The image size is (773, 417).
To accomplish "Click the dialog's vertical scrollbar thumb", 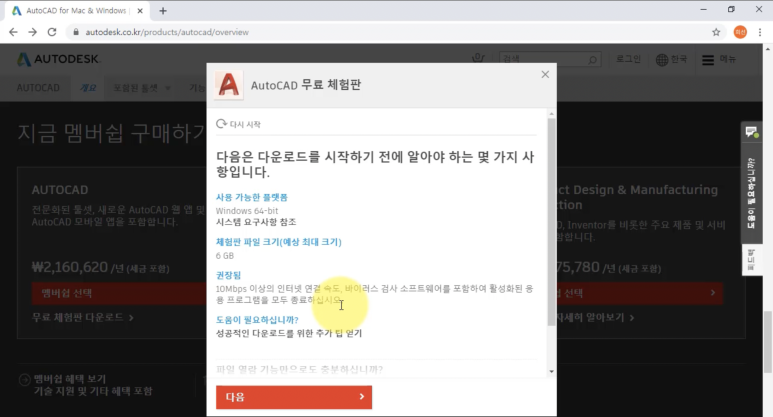I will (x=551, y=222).
